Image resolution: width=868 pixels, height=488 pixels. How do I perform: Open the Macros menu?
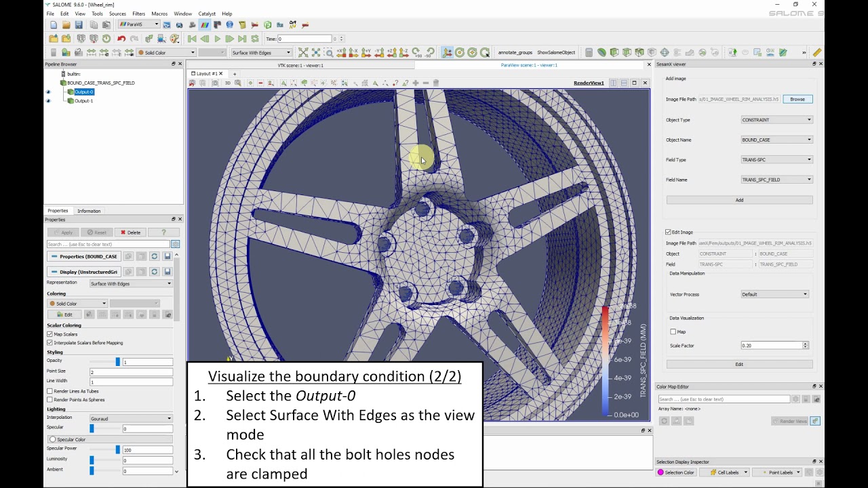[159, 14]
